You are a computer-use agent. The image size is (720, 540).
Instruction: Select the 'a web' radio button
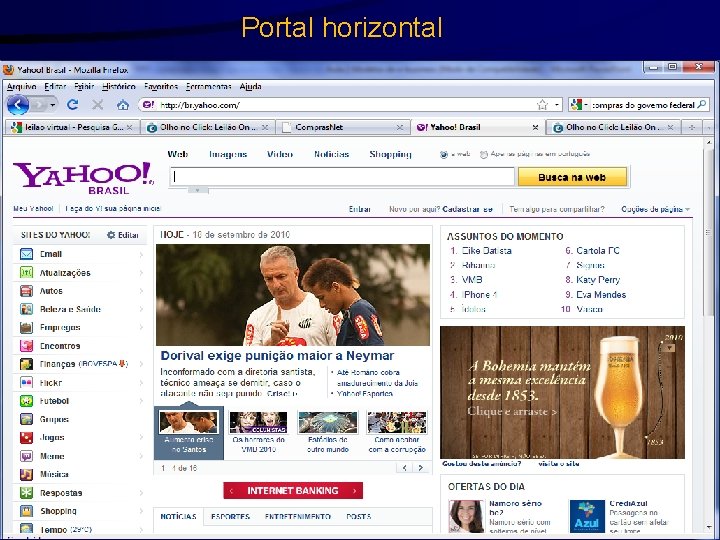pos(444,155)
